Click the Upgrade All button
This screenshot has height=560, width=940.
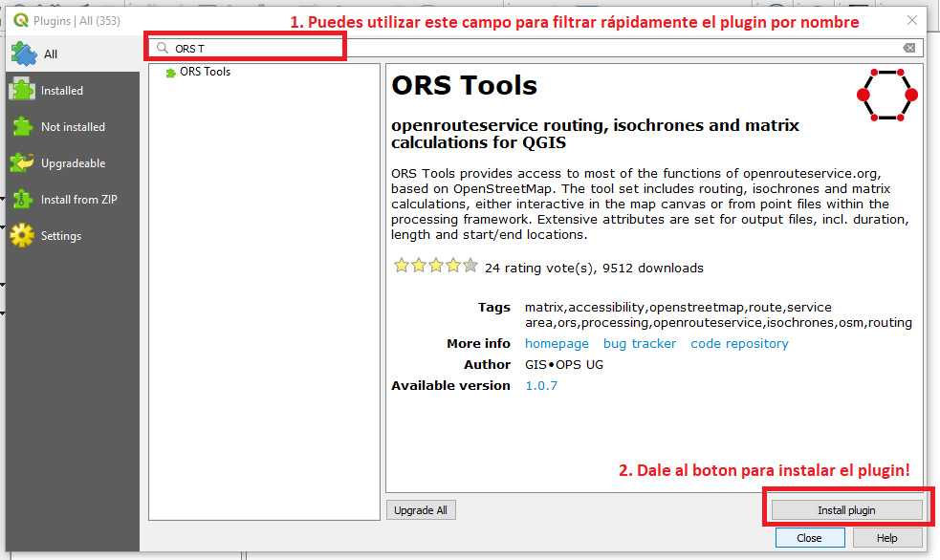click(x=421, y=510)
